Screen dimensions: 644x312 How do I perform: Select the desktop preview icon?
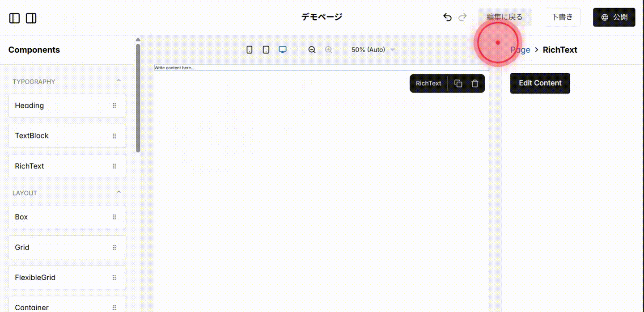coord(283,49)
